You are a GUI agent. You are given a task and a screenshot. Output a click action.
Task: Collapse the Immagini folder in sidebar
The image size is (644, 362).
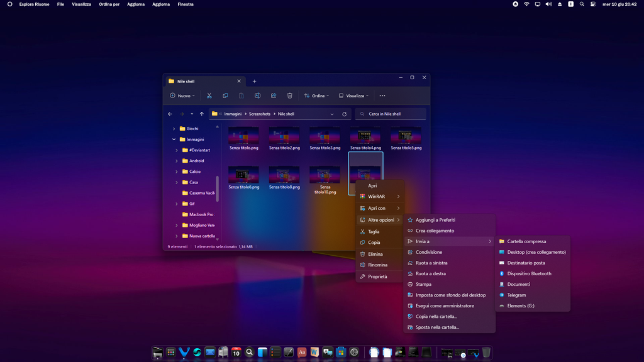click(174, 139)
